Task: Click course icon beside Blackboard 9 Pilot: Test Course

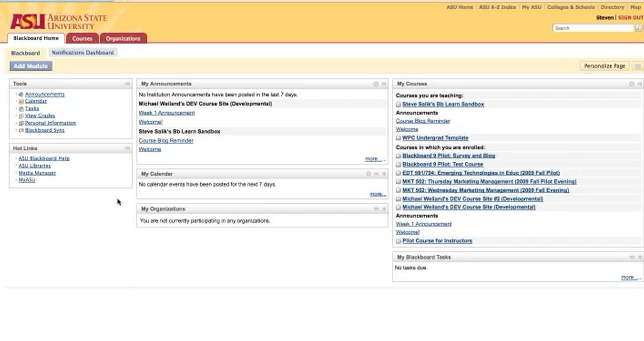Action: tap(399, 164)
